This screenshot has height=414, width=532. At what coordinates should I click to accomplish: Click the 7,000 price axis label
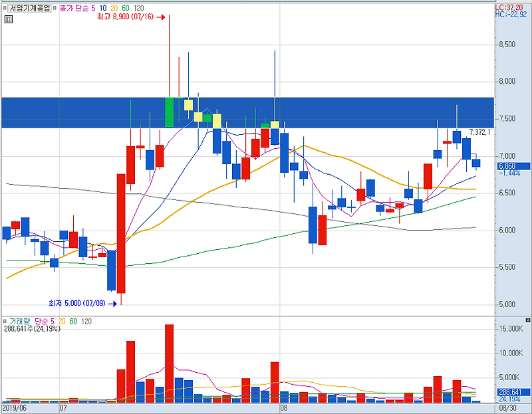tap(507, 156)
